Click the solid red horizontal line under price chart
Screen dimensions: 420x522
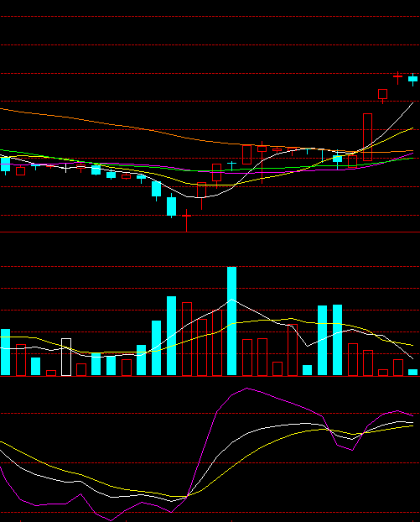(210, 232)
